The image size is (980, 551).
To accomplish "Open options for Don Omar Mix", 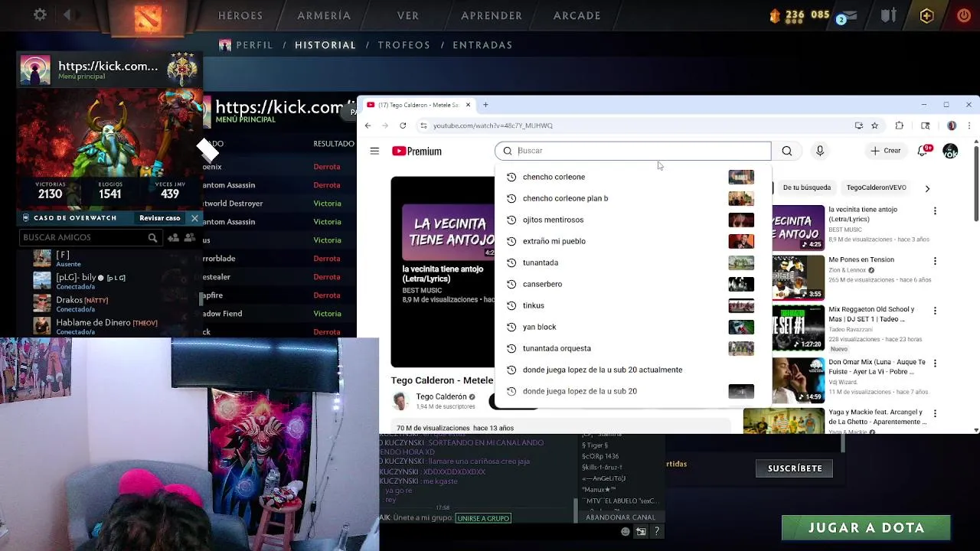I will pyautogui.click(x=935, y=364).
